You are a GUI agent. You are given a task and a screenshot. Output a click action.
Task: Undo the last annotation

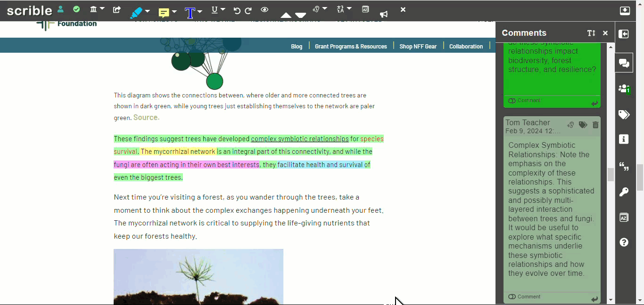(237, 10)
